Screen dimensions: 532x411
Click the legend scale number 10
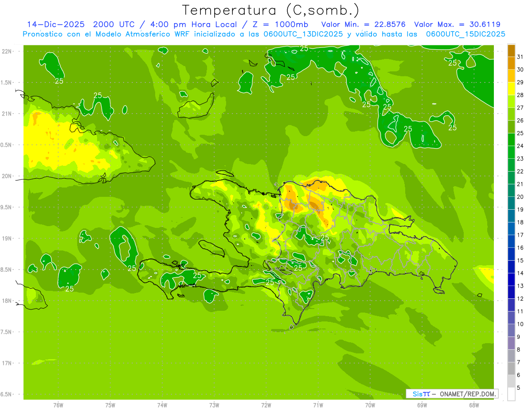(x=520, y=324)
